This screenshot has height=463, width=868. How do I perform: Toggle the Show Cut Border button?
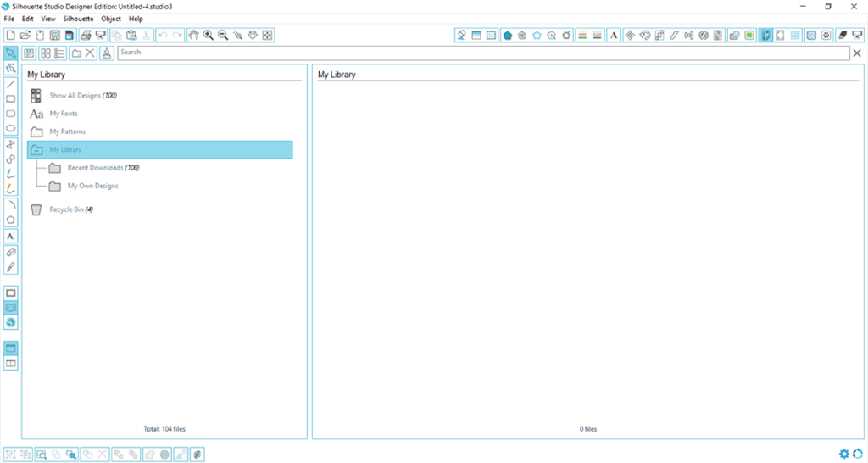780,35
